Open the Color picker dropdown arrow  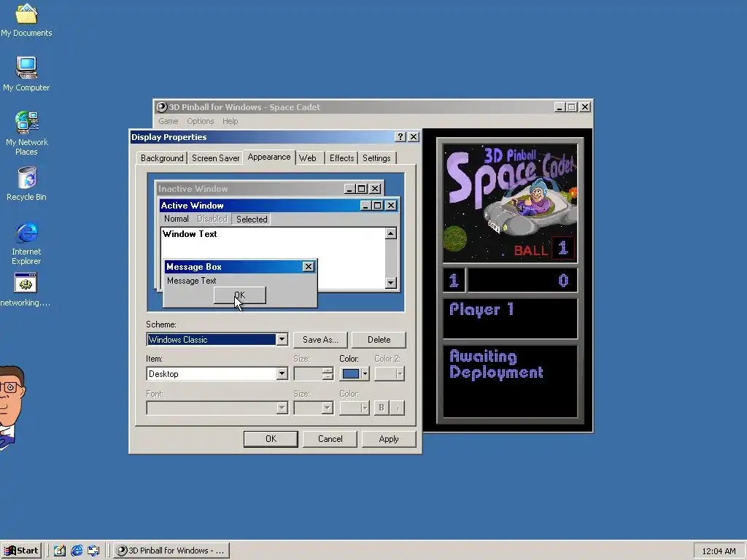365,374
